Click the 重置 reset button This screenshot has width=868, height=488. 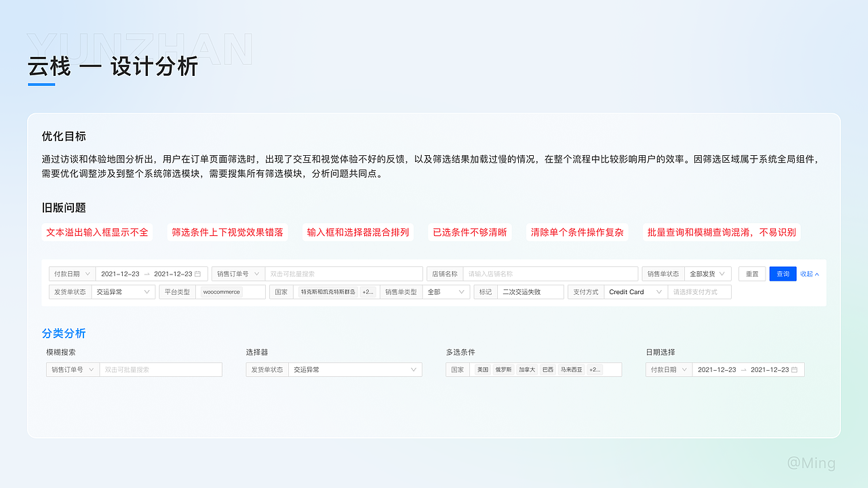[752, 274]
